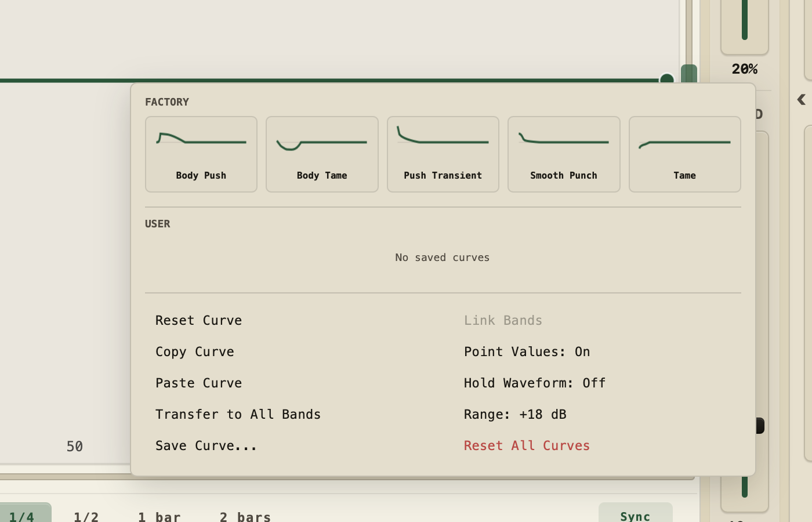Click the slider showing 20%
Screen dimensions: 812x522
(x=745, y=27)
